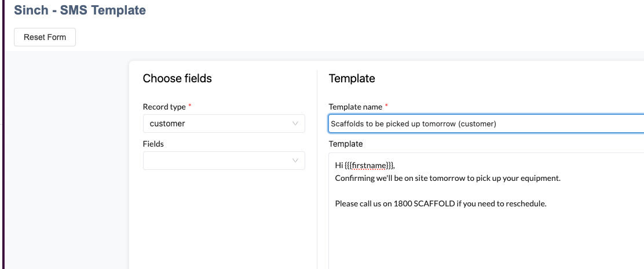Click the small 'Template' label above message box
The width and height of the screenshot is (644, 269).
346,144
